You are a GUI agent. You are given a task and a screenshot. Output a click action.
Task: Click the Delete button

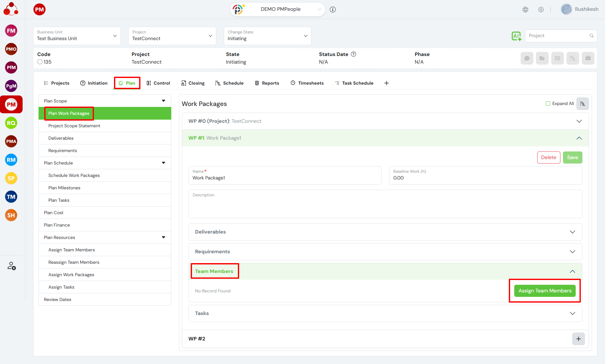[548, 157]
